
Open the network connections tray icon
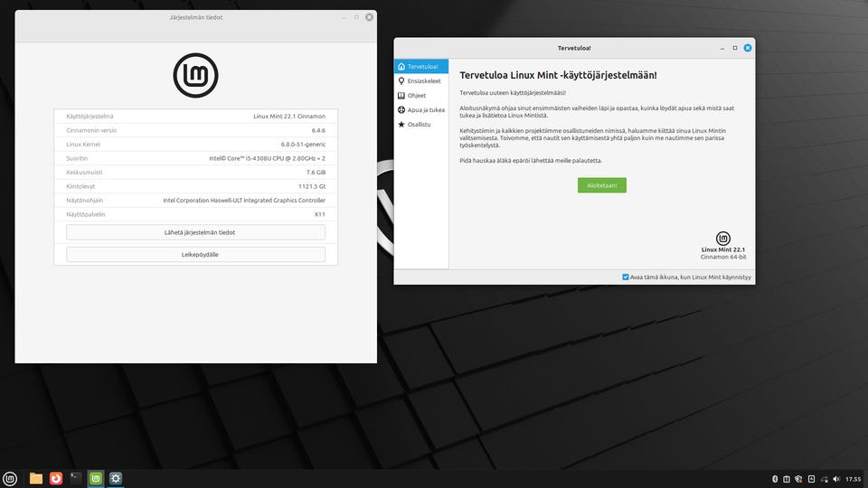pos(825,479)
